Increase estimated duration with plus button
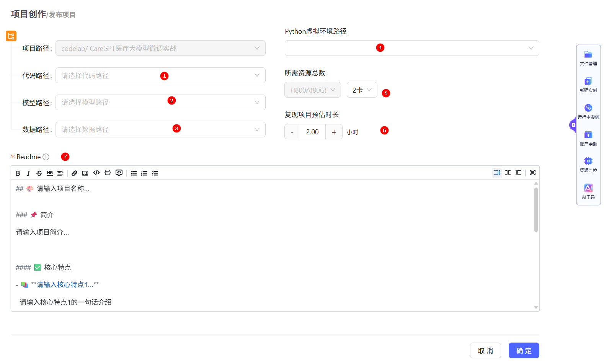The image size is (604, 364). tap(334, 132)
